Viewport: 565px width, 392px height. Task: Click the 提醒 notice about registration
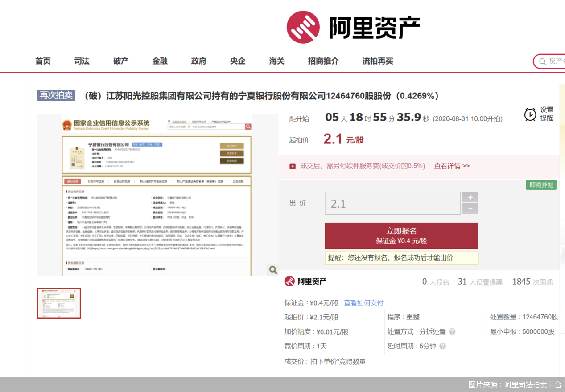click(402, 257)
